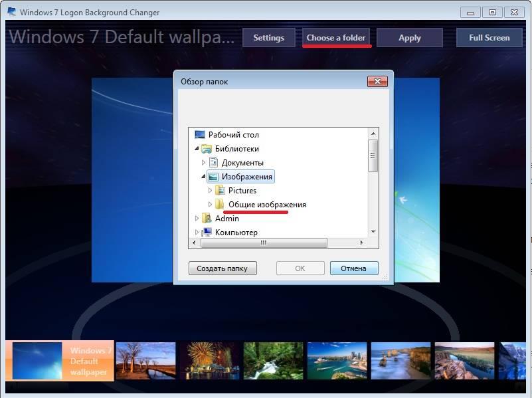Screen dimensions: 532x398
Task: Click the folder tree scroll down arrow
Action: pyautogui.click(x=373, y=232)
